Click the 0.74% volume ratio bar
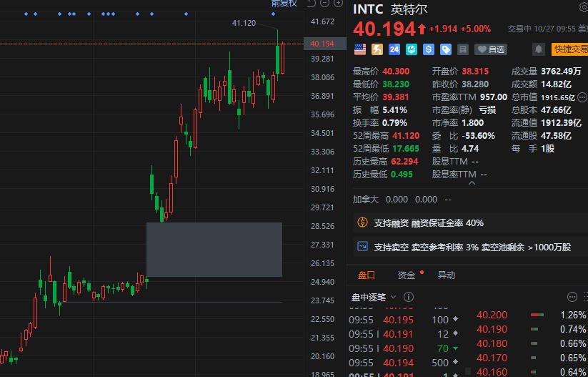The height and width of the screenshot is (377, 588). (x=534, y=329)
